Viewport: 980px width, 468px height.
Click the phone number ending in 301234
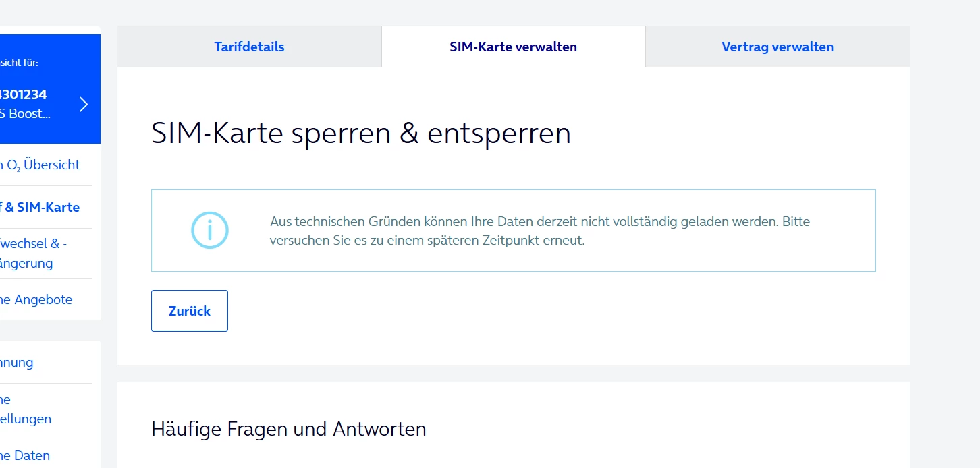point(24,94)
